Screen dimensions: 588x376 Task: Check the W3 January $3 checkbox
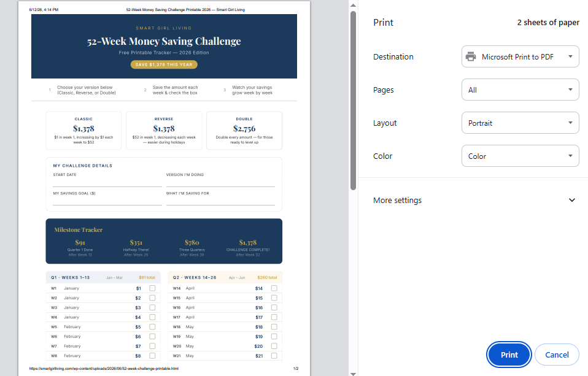tap(152, 307)
